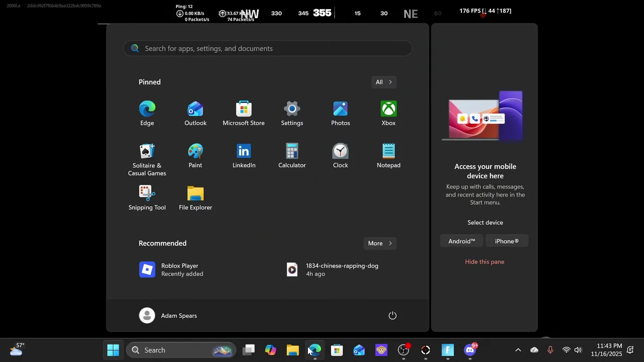Open the Snipping Tool
644x362 pixels.
coord(147,198)
